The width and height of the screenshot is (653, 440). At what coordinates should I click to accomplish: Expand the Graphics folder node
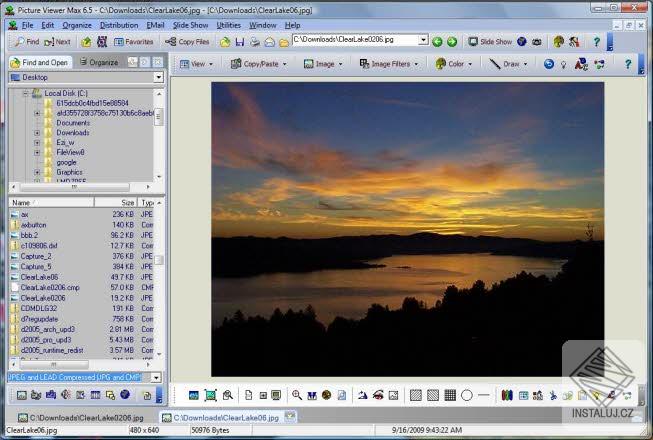coord(37,172)
